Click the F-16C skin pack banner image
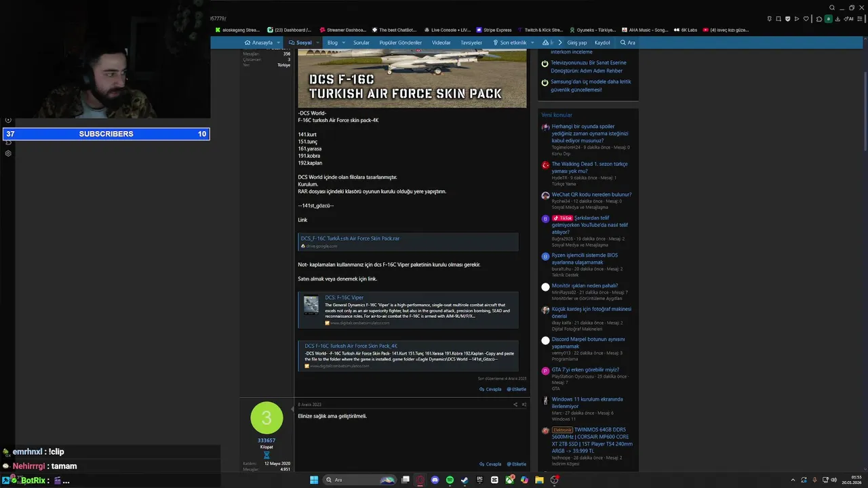The height and width of the screenshot is (488, 868). point(412,78)
